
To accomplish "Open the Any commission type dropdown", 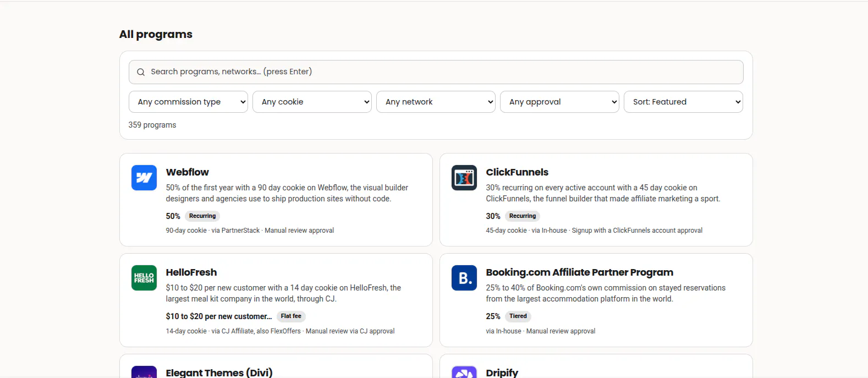I will click(188, 102).
